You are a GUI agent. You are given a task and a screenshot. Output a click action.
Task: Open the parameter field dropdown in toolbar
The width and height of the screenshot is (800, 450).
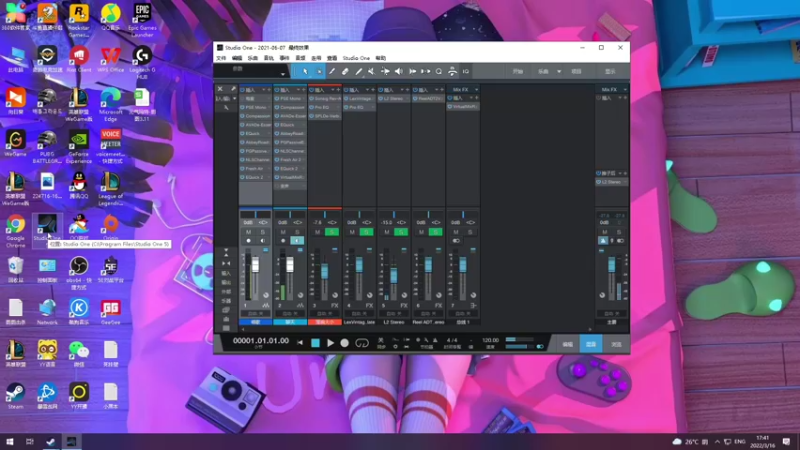[282, 74]
